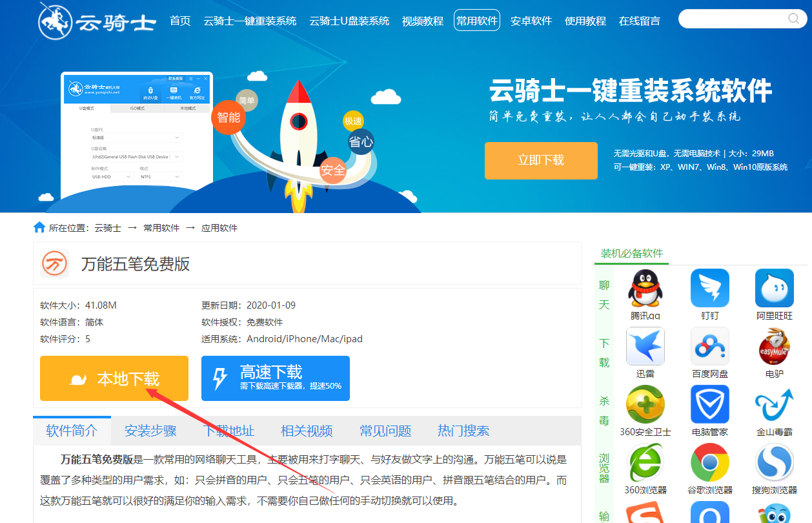Open 视频教程 menu item

coord(423,21)
